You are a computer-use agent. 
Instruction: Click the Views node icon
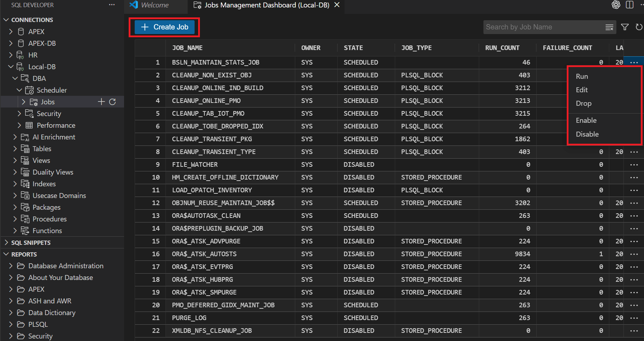25,160
